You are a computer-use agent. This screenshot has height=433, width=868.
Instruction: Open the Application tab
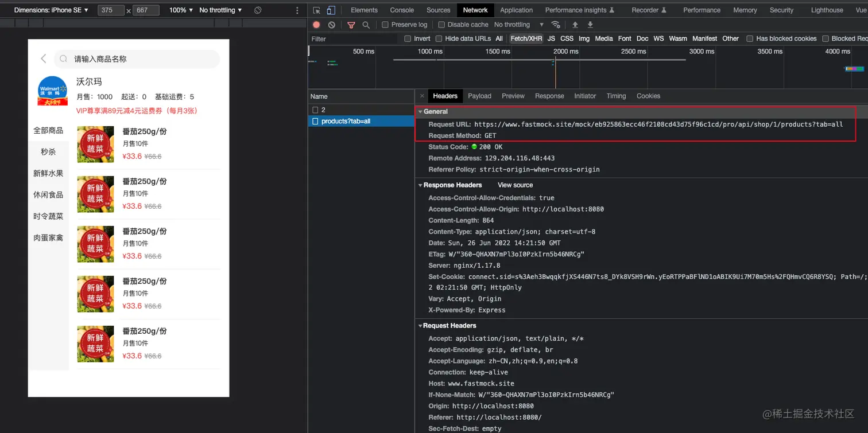click(517, 10)
